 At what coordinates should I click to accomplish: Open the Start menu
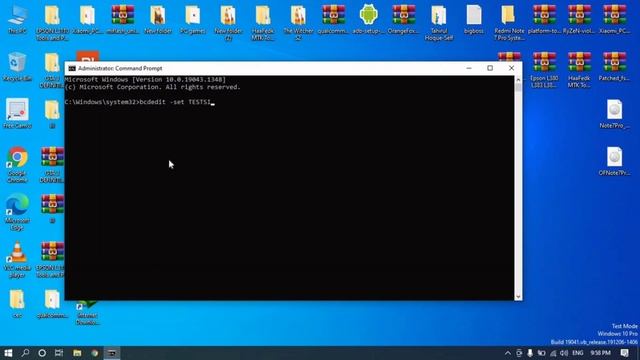click(x=8, y=353)
